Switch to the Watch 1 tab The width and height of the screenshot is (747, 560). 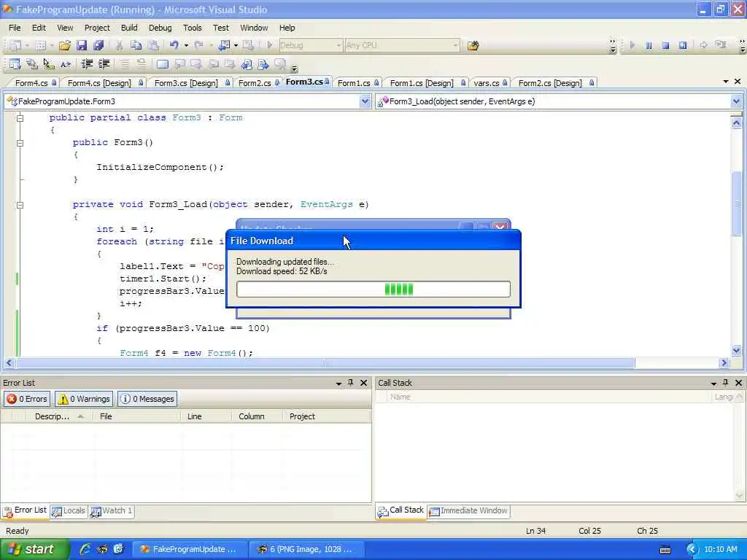[x=112, y=511]
